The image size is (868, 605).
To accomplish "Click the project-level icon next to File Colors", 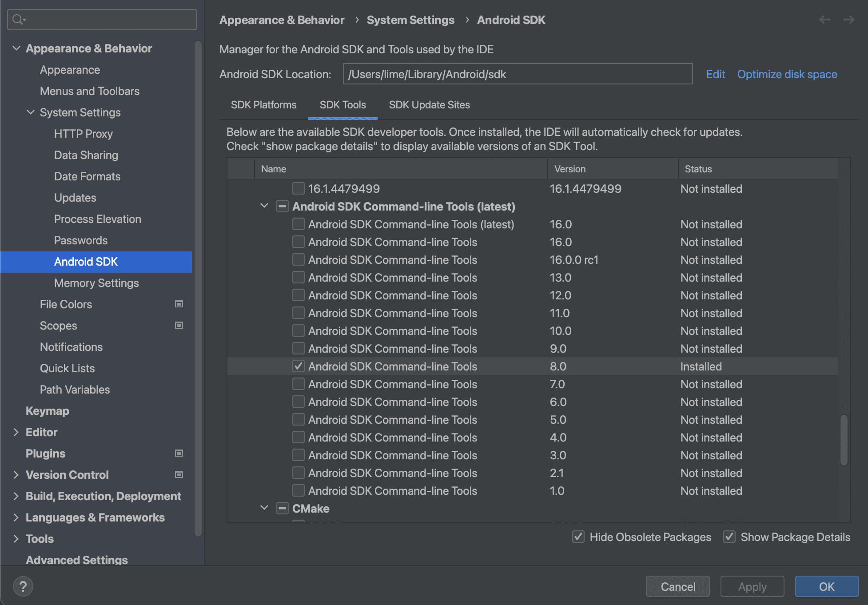I will point(179,304).
